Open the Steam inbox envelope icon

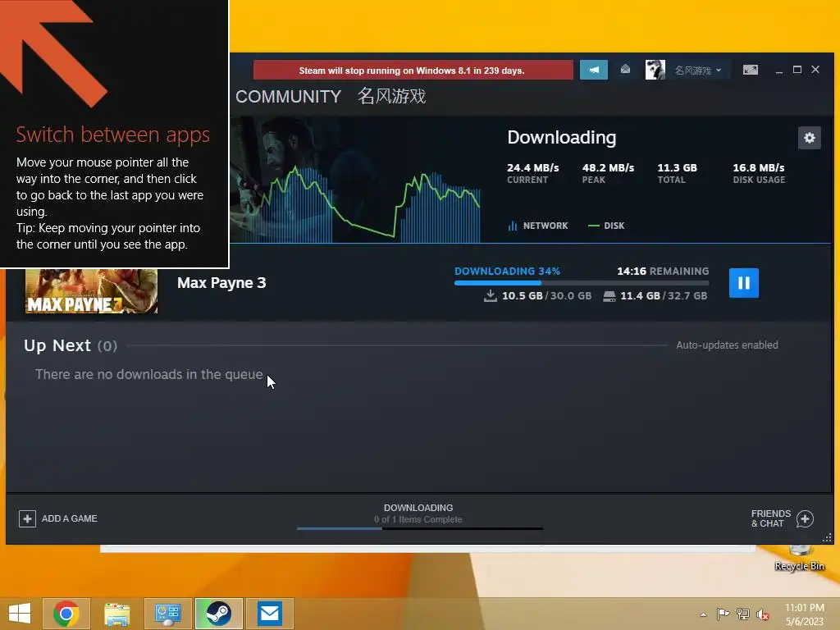(625, 70)
